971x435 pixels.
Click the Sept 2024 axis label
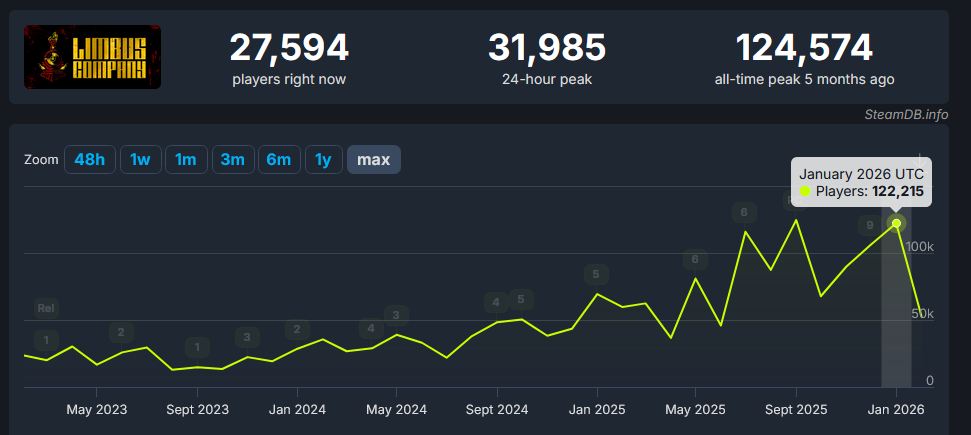[497, 410]
